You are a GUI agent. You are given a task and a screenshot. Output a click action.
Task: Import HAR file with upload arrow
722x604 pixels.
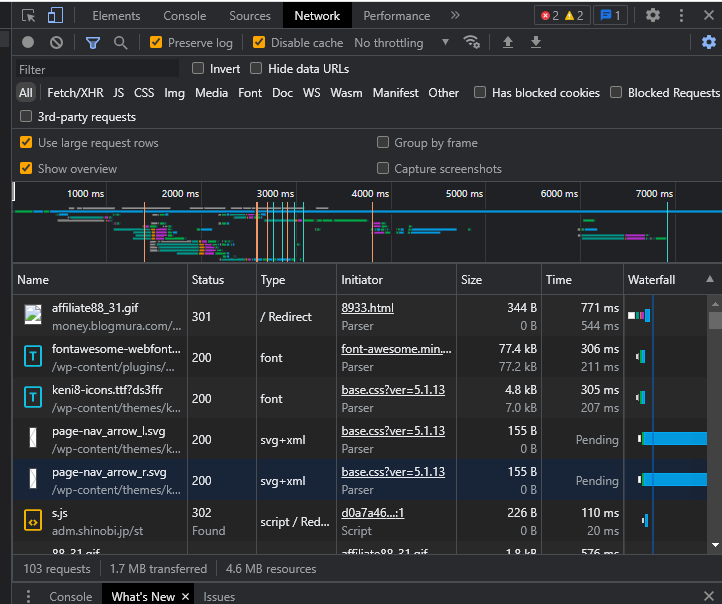[507, 42]
